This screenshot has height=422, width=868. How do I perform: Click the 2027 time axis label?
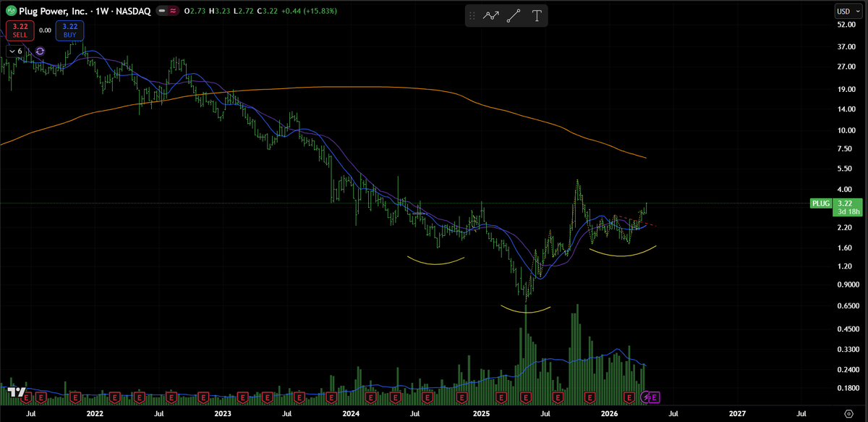point(738,413)
